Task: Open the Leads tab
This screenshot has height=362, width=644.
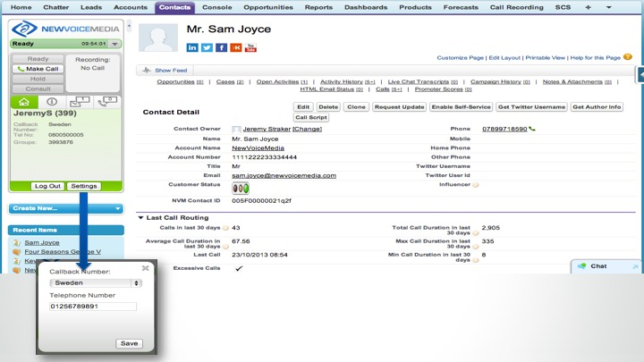Action: (x=91, y=7)
